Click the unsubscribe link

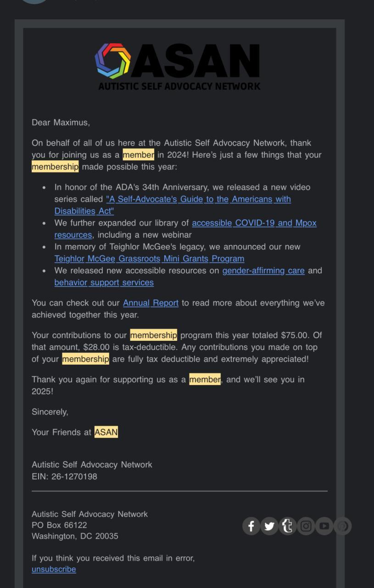point(54,569)
